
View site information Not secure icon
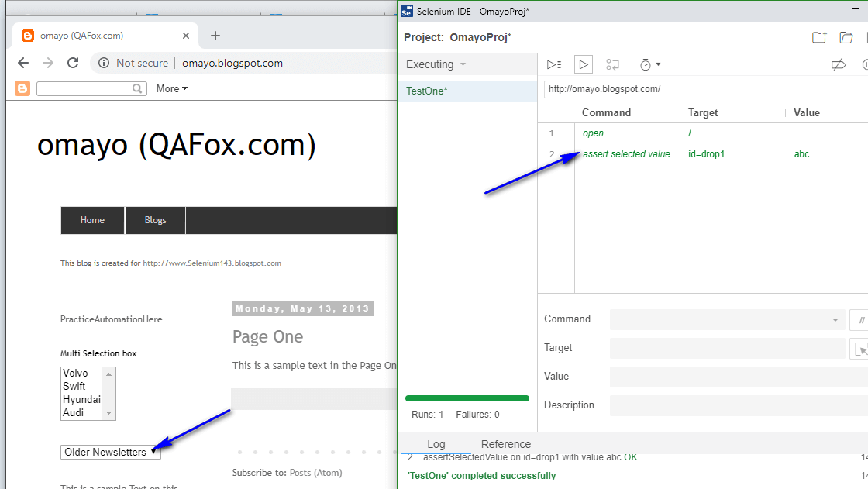pos(104,63)
